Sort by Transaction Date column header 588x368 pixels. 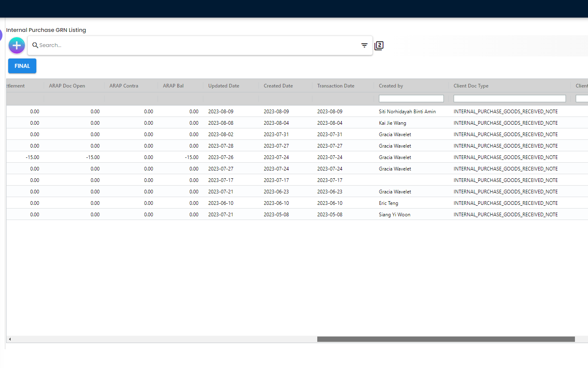[x=336, y=86]
